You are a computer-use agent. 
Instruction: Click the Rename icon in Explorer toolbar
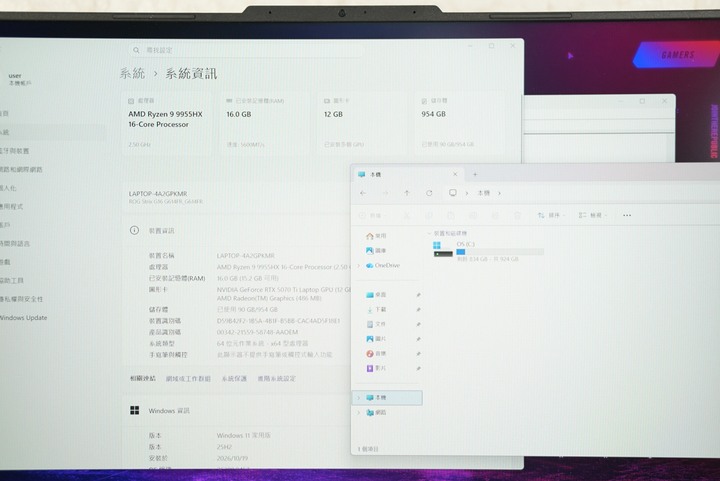473,215
